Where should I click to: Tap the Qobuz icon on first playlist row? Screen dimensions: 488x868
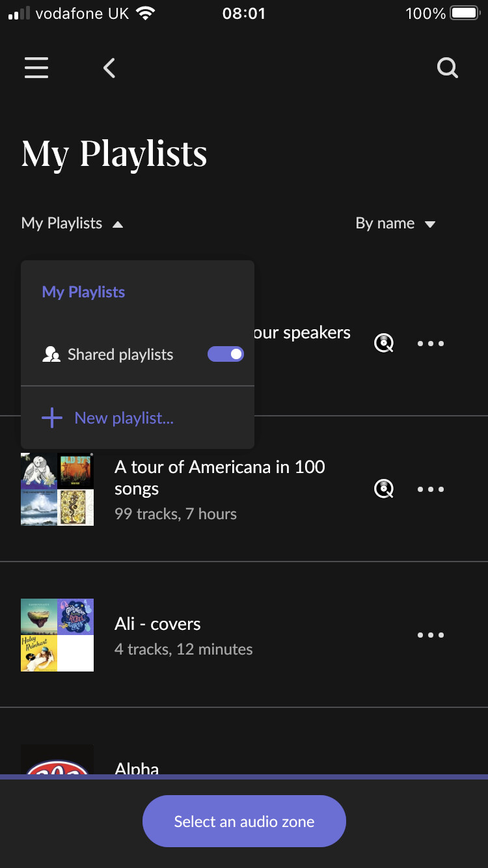[384, 343]
